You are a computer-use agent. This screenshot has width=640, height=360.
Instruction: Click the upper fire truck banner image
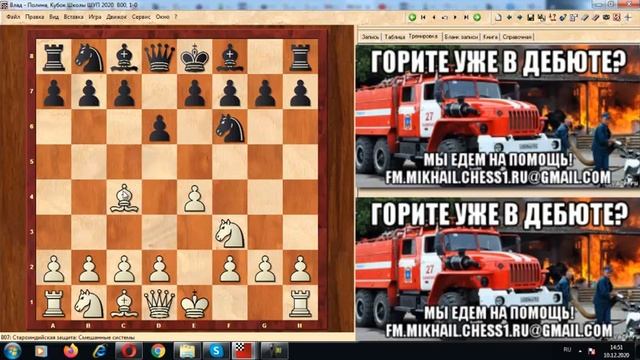coord(498,116)
